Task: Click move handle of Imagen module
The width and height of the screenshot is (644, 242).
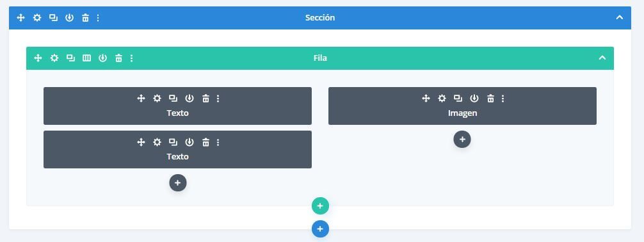Action: [426, 98]
